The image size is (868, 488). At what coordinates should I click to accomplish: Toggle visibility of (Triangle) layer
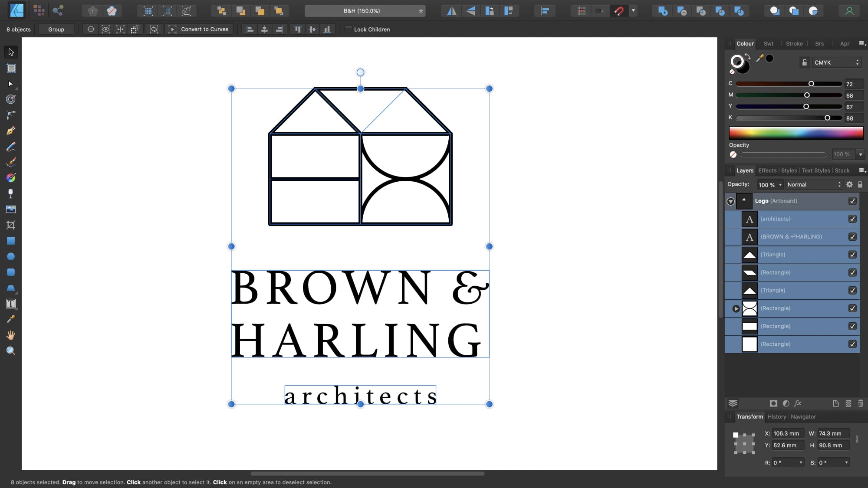point(854,255)
